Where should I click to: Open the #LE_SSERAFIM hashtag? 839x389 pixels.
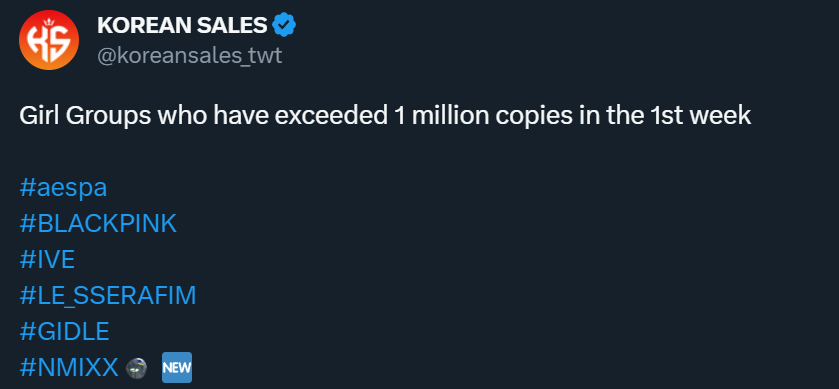click(x=108, y=295)
